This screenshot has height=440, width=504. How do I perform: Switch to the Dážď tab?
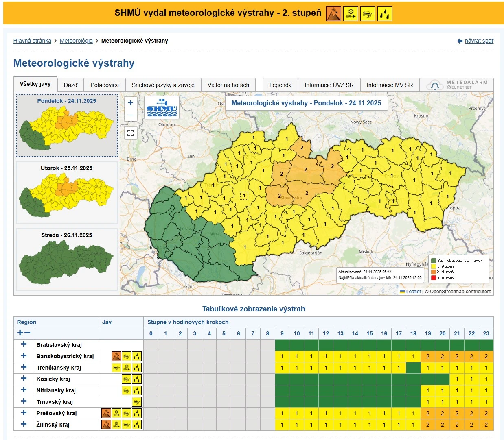[x=70, y=85]
